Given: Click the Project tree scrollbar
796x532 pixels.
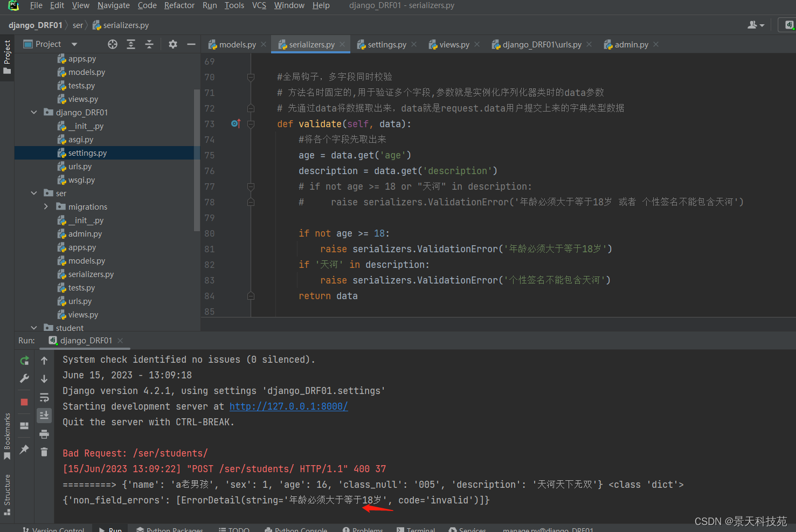Looking at the screenshot, I should [x=197, y=160].
